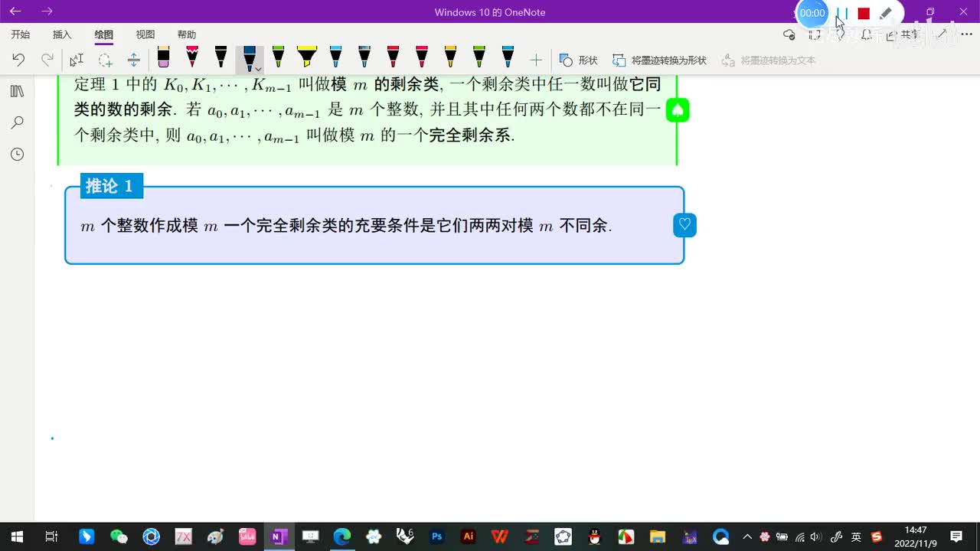Open the 帮助 tab
The image size is (980, 551).
[186, 34]
